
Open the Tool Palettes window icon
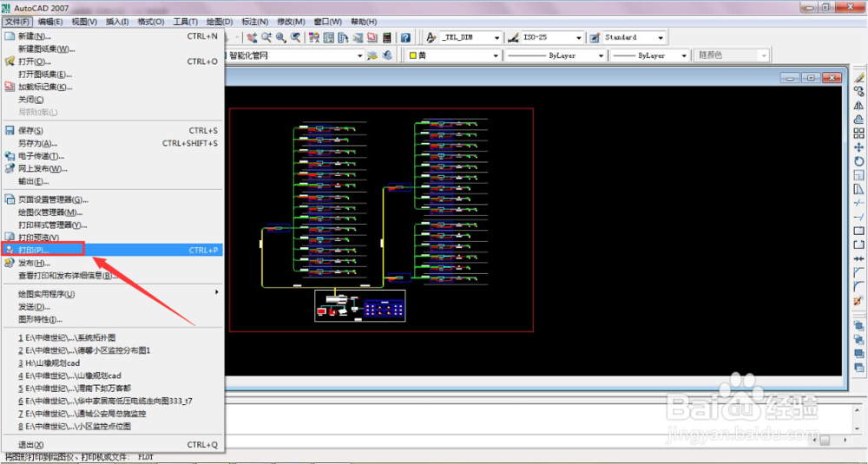click(343, 37)
